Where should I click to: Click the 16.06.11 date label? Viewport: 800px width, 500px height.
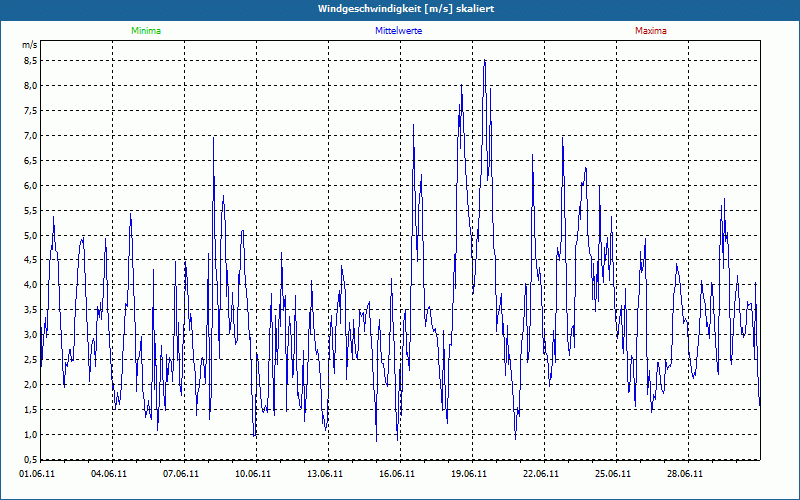tap(396, 474)
